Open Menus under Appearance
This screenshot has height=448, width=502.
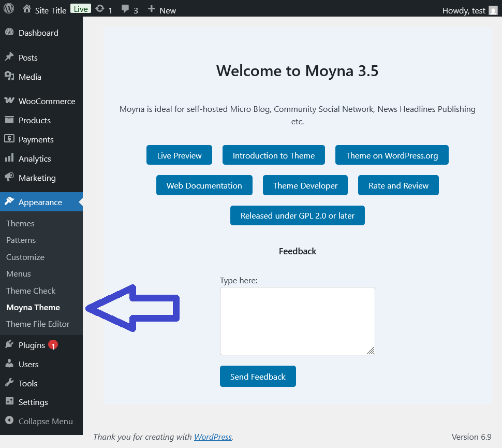(19, 273)
